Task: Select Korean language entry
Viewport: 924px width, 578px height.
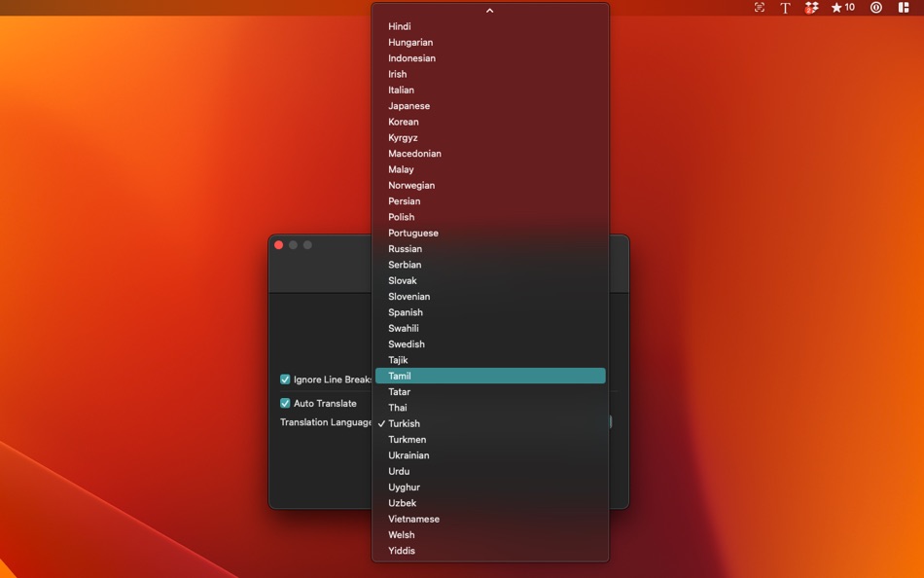Action: coord(490,122)
